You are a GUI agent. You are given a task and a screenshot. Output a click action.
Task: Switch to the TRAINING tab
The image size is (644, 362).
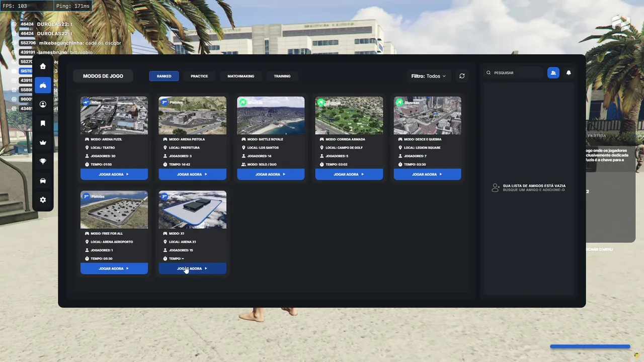[282, 76]
